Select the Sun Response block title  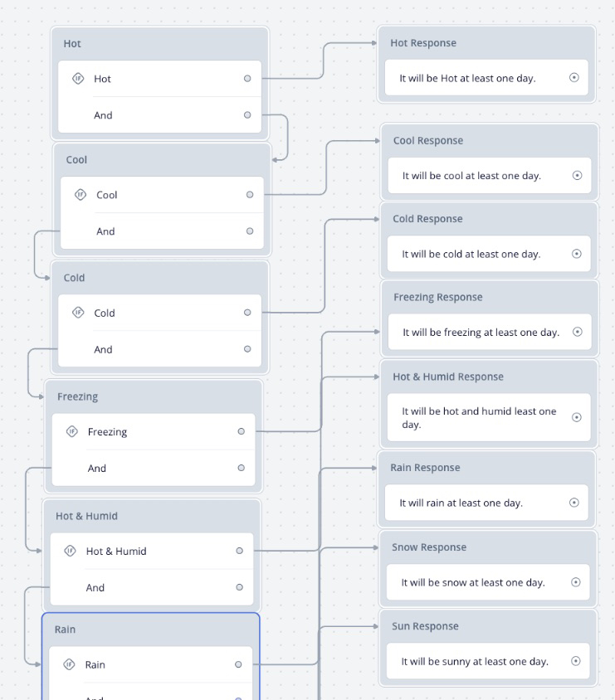(x=425, y=626)
